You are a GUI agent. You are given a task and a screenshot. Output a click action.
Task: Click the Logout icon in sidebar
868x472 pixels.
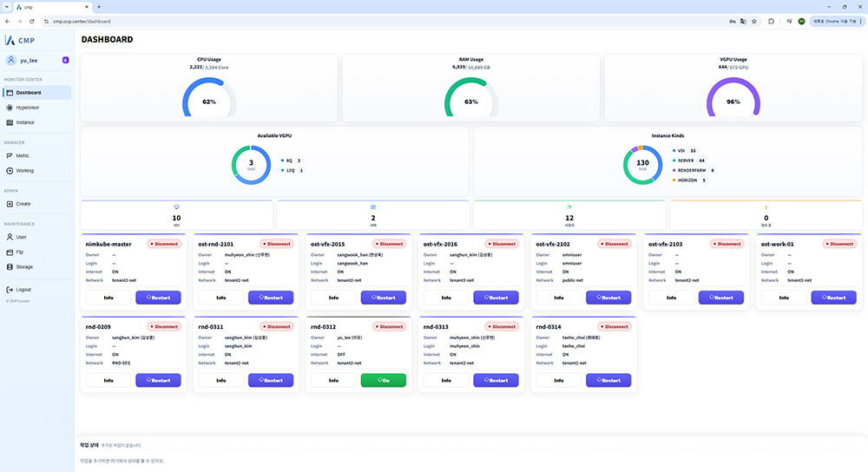pyautogui.click(x=10, y=289)
